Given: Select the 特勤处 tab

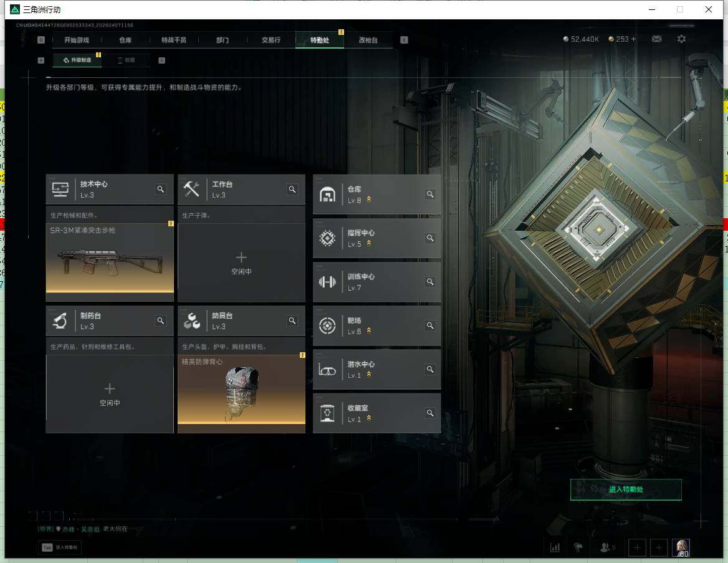Looking at the screenshot, I should click(x=320, y=40).
